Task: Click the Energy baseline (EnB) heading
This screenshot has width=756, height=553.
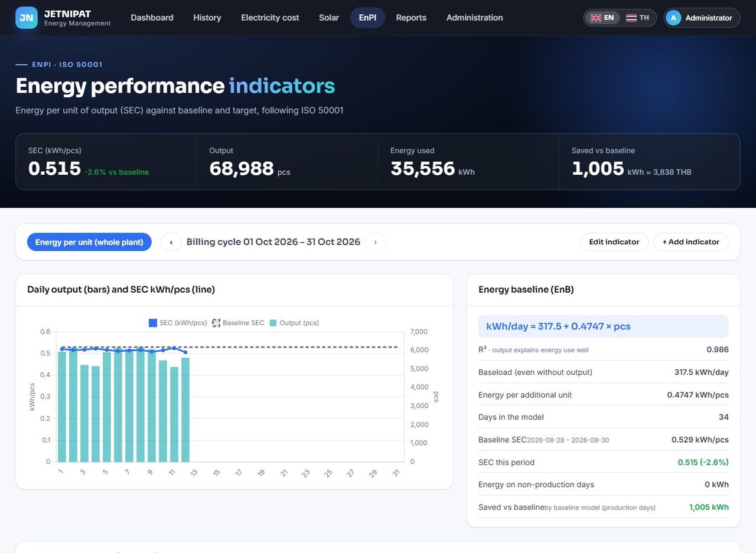Action: pos(526,290)
